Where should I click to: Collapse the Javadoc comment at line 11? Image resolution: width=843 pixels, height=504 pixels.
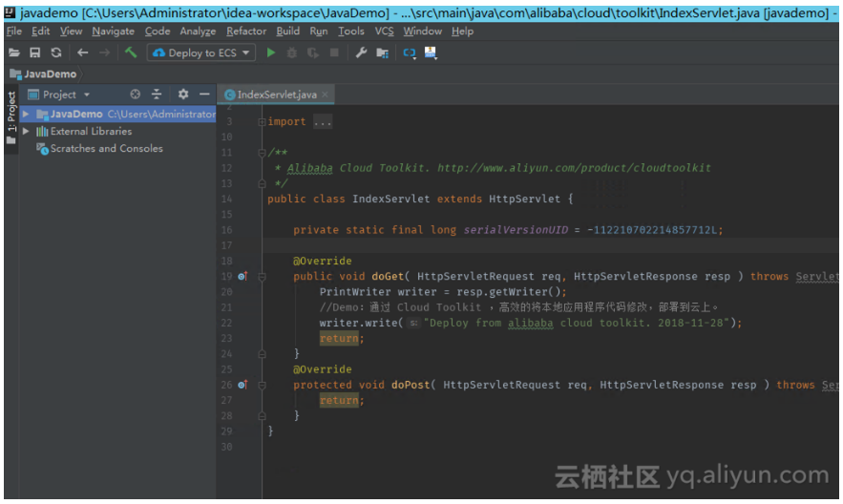262,153
